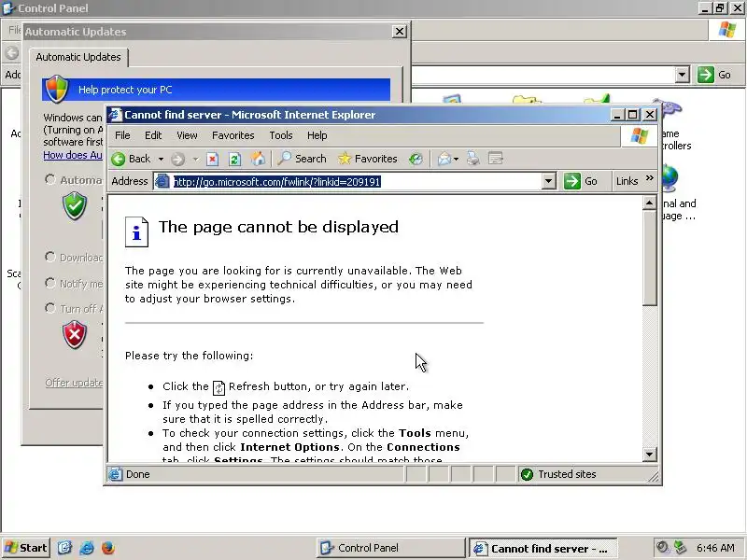Click the info icon beside page heading
This screenshot has width=747, height=560.
pos(136,231)
